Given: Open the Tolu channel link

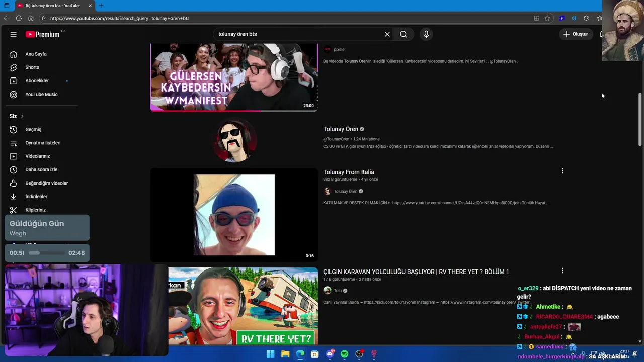Looking at the screenshot, I should click(338, 291).
